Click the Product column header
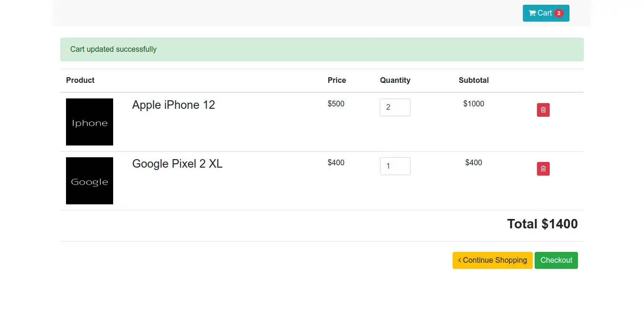 [x=80, y=81]
